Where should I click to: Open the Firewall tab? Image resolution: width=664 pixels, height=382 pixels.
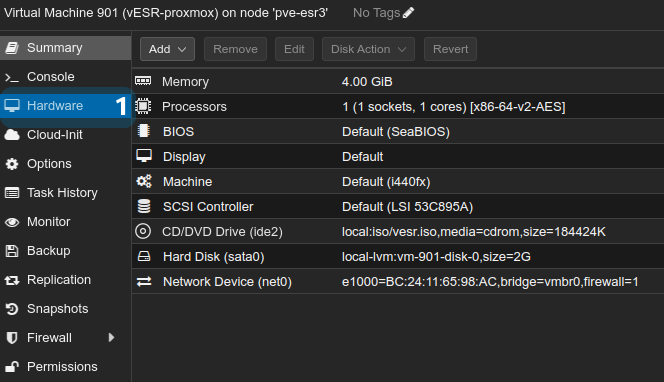pyautogui.click(x=66, y=338)
